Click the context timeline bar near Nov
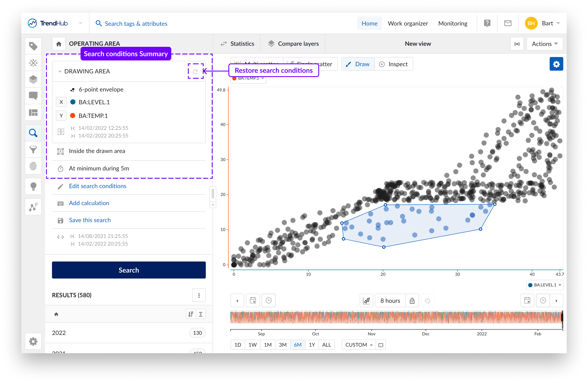The image size is (588, 383). (x=372, y=317)
